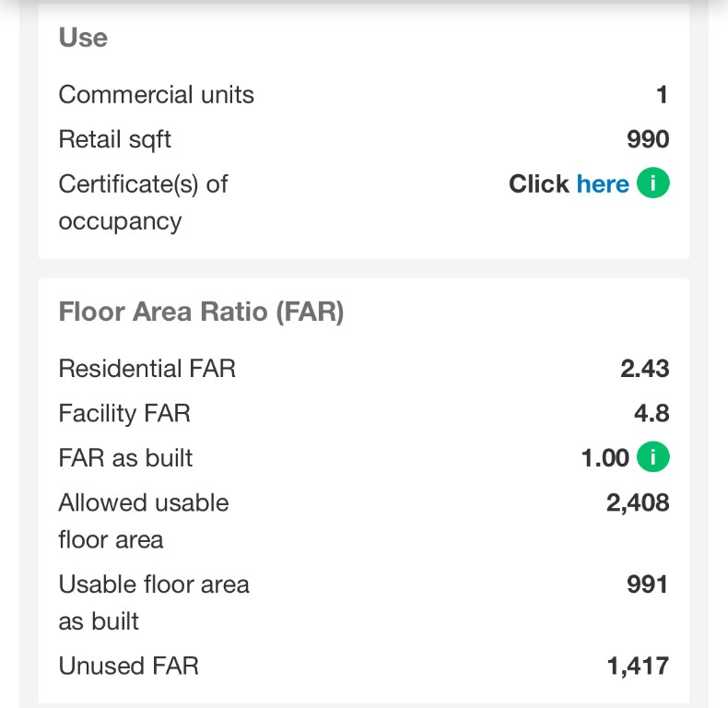Select the 'Certificate(s) of occupancy' label

tap(143, 203)
